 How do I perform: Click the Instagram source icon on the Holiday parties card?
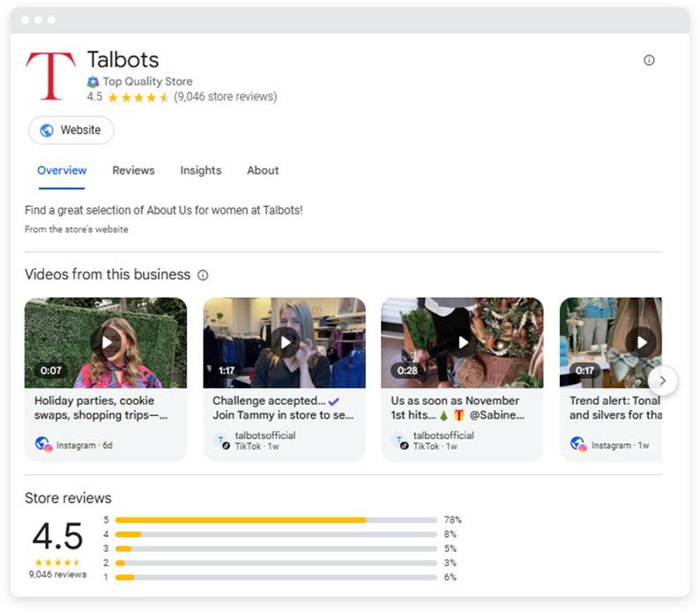click(x=43, y=444)
